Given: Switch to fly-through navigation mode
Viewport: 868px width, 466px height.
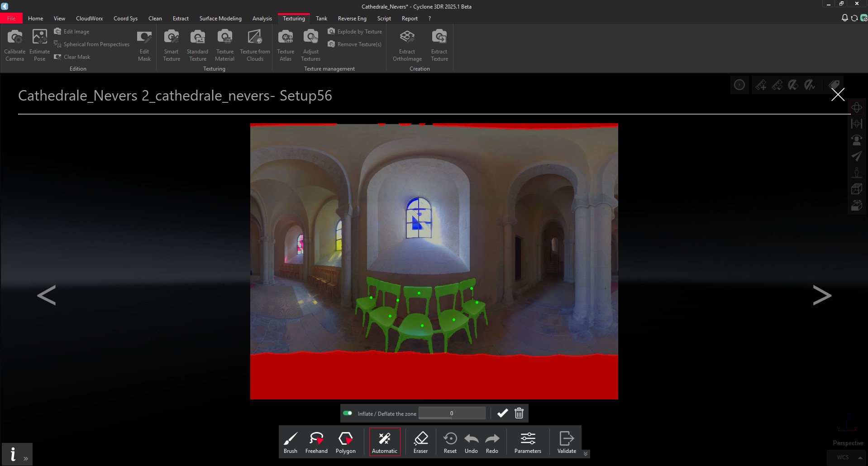Looking at the screenshot, I should pos(857,156).
